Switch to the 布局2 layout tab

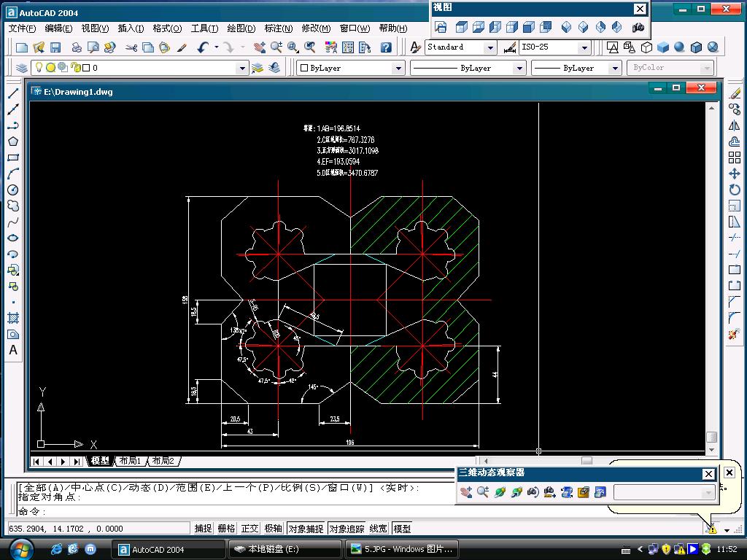[x=163, y=461]
